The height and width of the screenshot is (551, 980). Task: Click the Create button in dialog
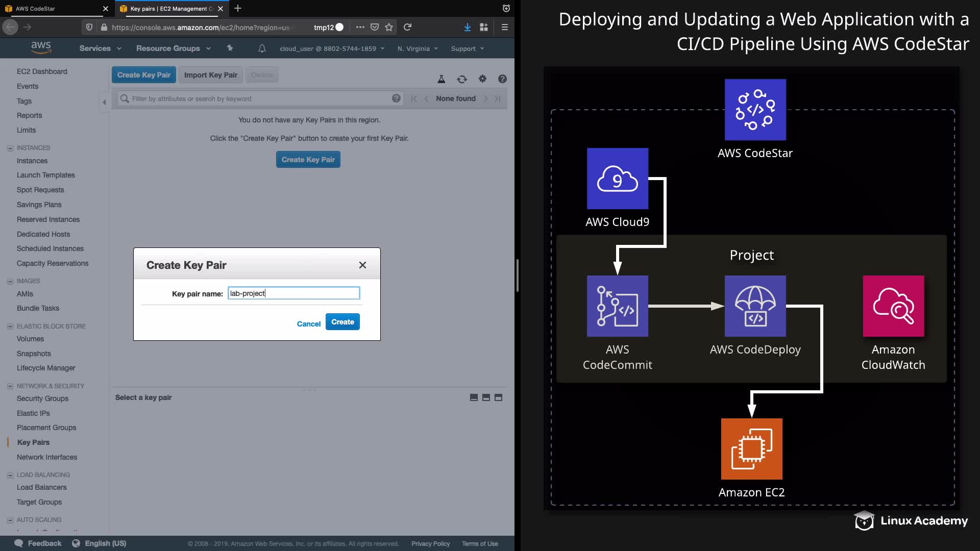tap(342, 322)
